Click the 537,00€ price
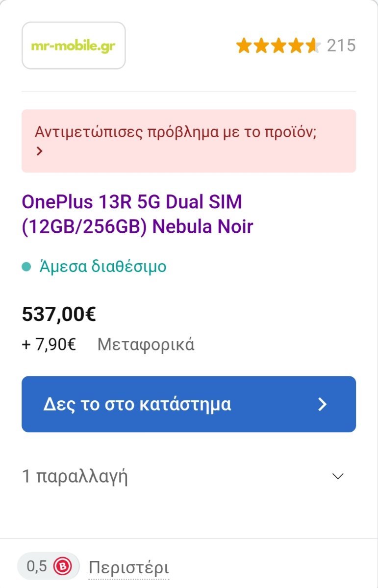Viewport: 378px width, 588px height. pos(59,314)
